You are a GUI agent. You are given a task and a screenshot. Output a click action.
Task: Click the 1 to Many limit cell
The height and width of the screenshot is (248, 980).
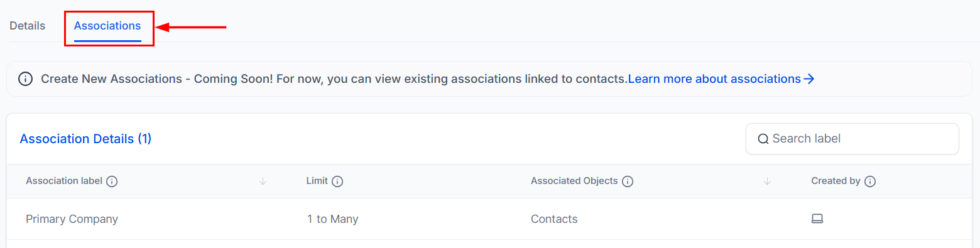pos(332,219)
